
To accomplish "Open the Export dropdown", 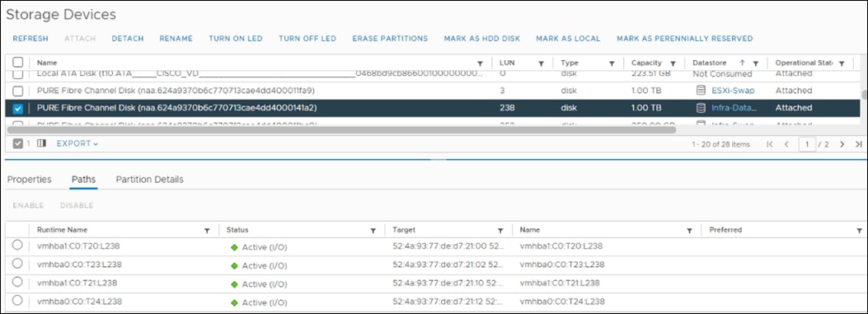I will 77,143.
